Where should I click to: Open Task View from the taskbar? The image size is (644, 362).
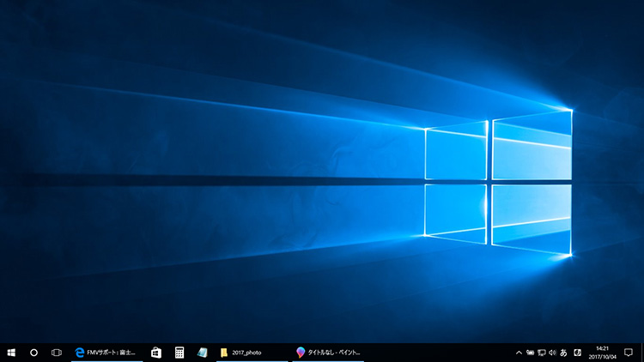pos(57,353)
